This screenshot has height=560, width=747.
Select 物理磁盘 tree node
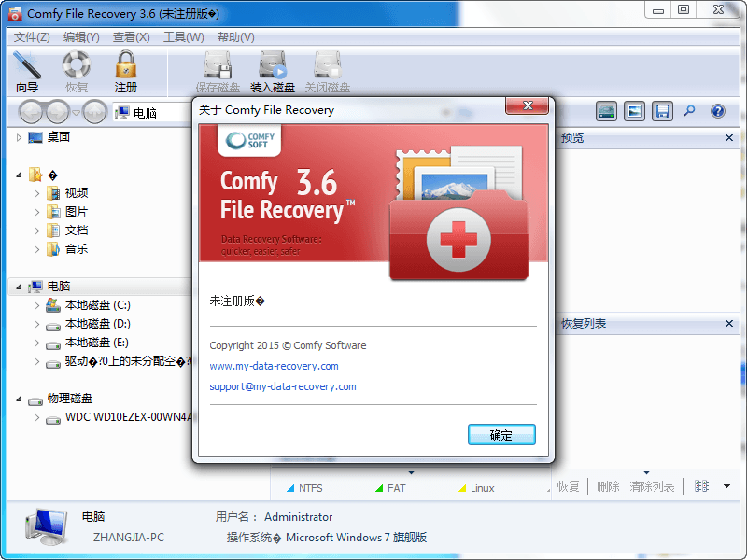point(69,399)
